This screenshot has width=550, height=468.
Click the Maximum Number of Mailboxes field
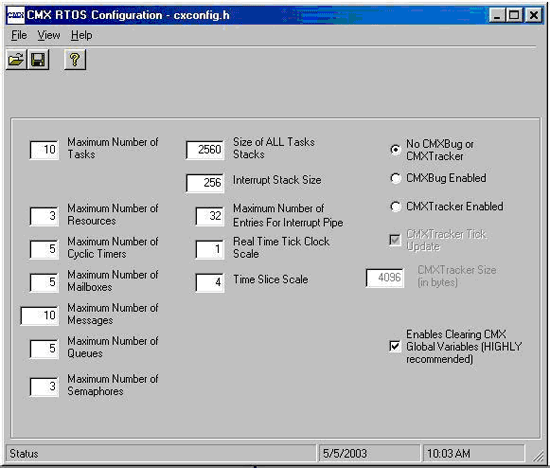[x=44, y=282]
